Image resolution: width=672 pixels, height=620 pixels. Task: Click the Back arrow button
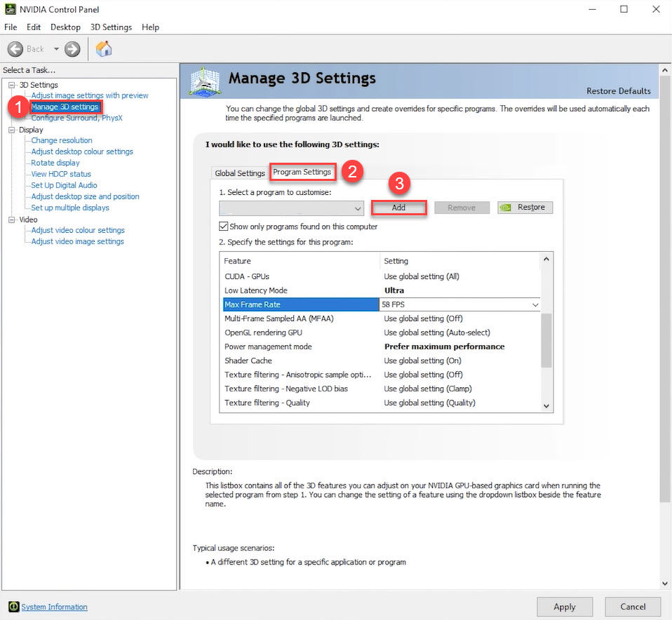17,49
